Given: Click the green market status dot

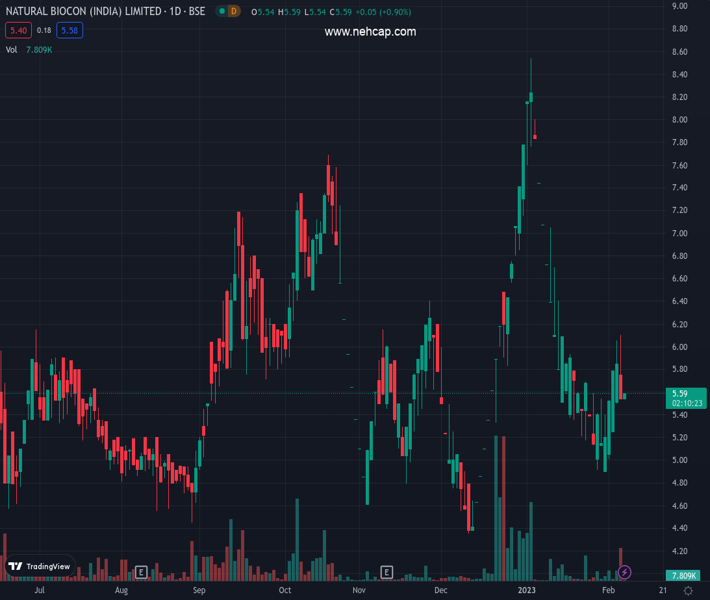Looking at the screenshot, I should point(220,11).
